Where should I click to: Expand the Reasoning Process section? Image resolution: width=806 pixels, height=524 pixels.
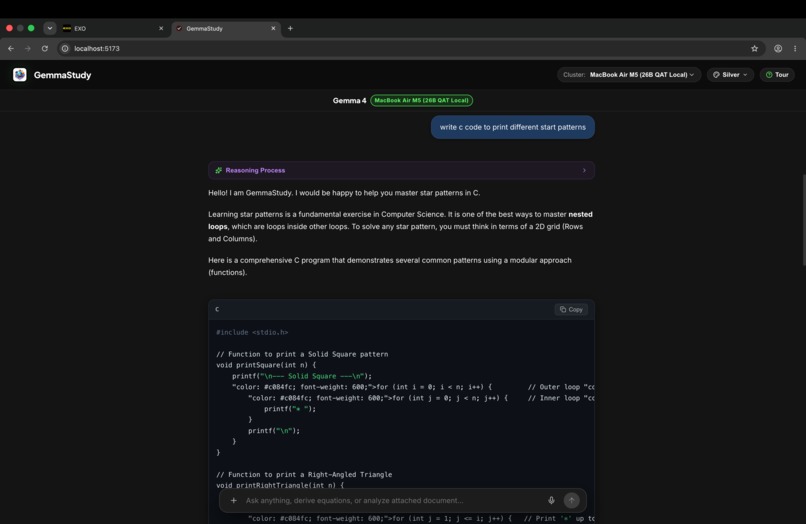tap(401, 170)
